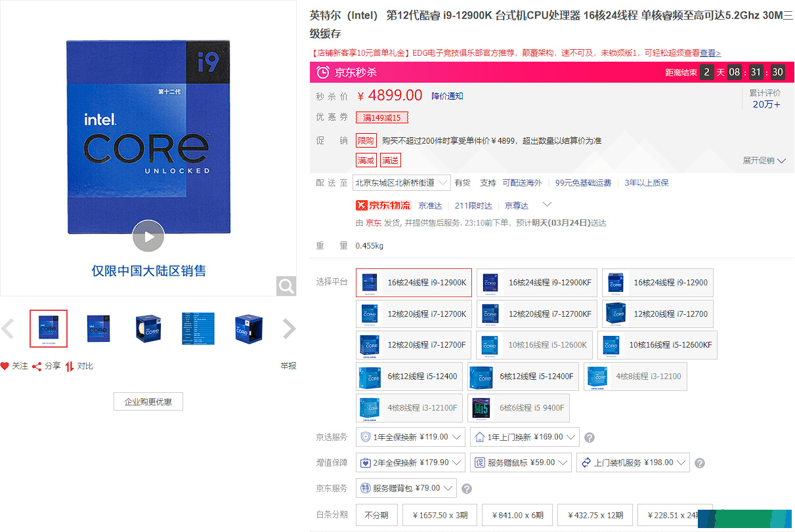The width and height of the screenshot is (795, 532).
Task: Choose 不分期 for no installments
Action: (377, 515)
